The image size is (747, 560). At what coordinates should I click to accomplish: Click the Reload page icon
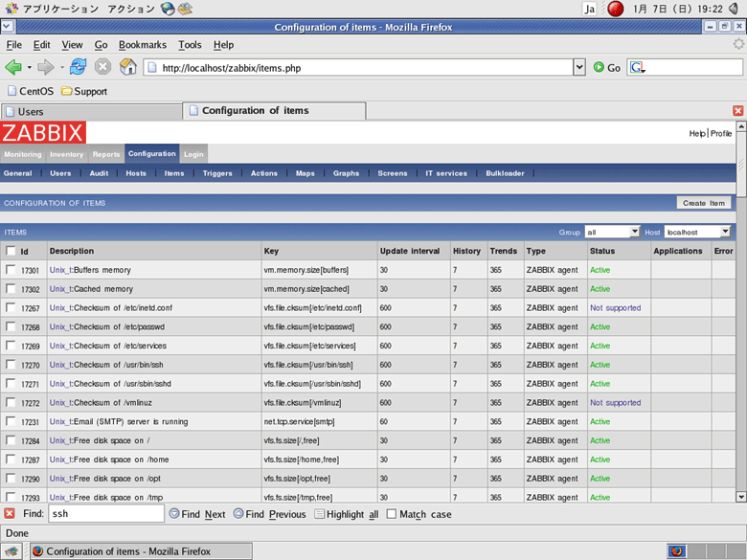(78, 67)
